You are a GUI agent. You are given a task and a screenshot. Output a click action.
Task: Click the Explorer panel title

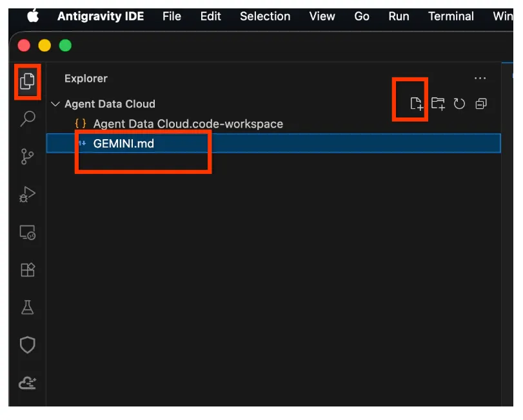click(86, 79)
